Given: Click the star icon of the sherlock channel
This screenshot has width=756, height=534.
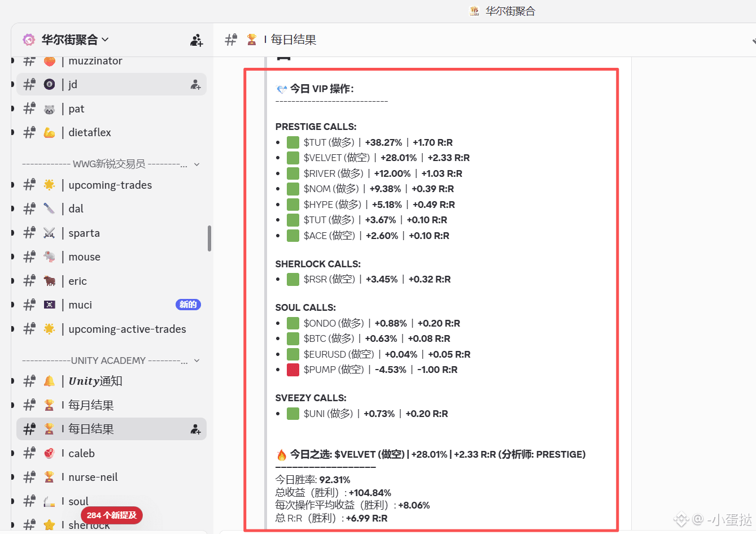Looking at the screenshot, I should (50, 525).
